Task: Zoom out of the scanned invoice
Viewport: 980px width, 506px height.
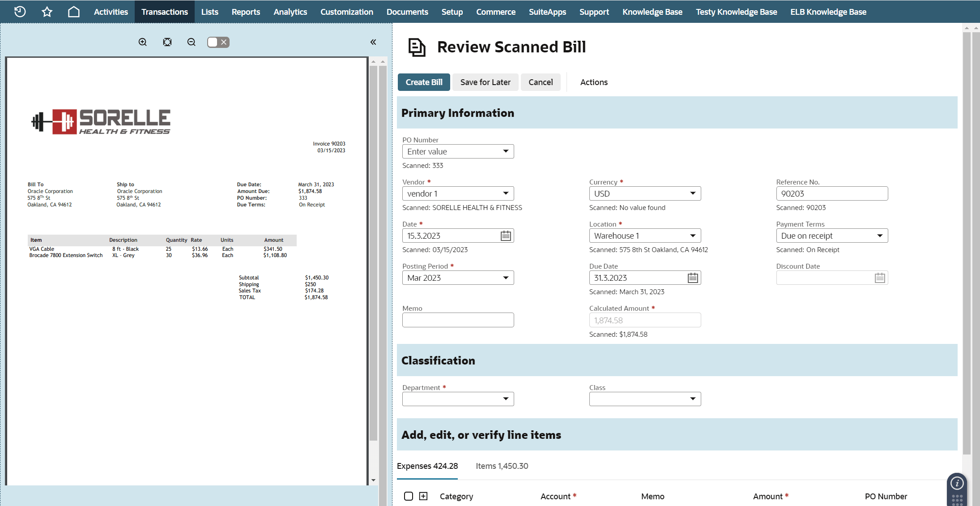Action: pos(192,42)
